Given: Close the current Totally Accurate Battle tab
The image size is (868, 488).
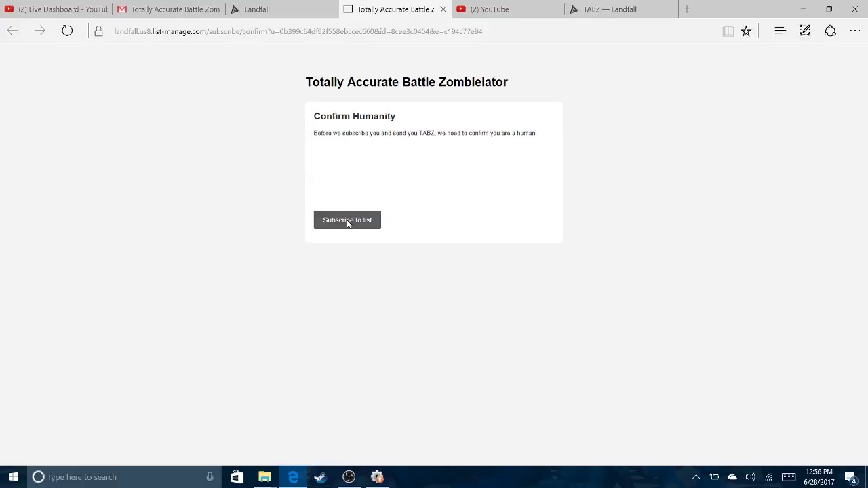Looking at the screenshot, I should click(x=443, y=9).
